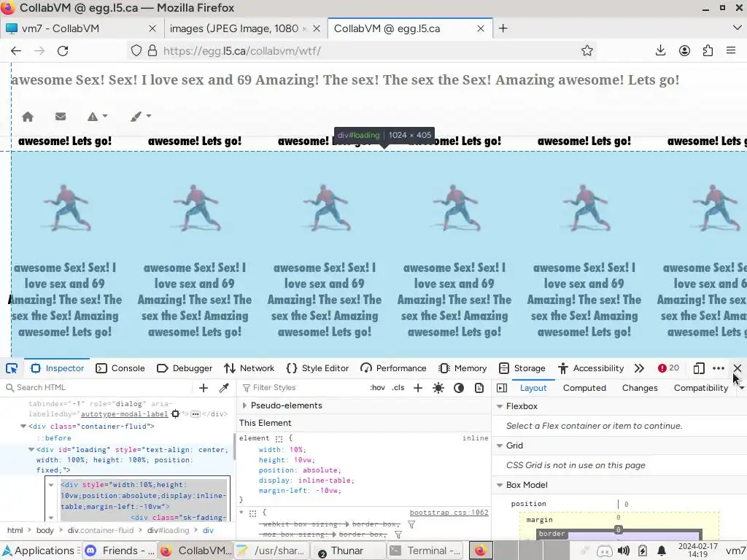Activate the element picker tool
This screenshot has width=747, height=560.
[12, 368]
